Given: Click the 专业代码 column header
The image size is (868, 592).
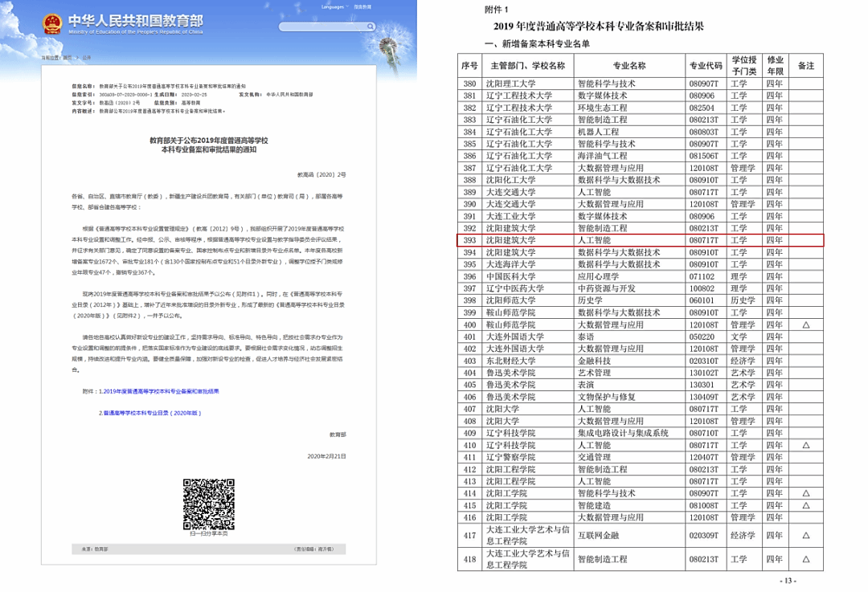Looking at the screenshot, I should [x=704, y=66].
